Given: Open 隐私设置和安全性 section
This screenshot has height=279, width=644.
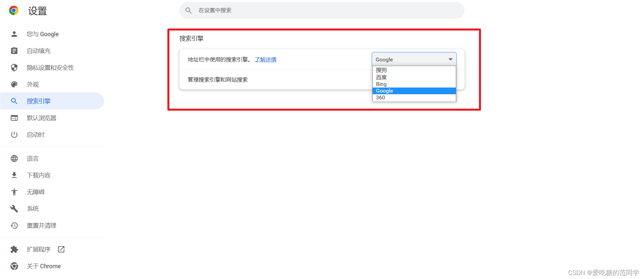Looking at the screenshot, I should coord(52,67).
